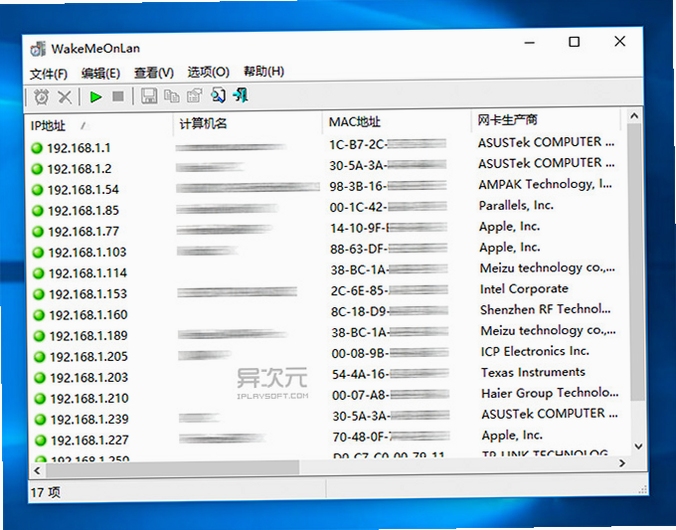
Task: Click the Haier Group Technolo... manufacturer cell
Action: coord(550,392)
